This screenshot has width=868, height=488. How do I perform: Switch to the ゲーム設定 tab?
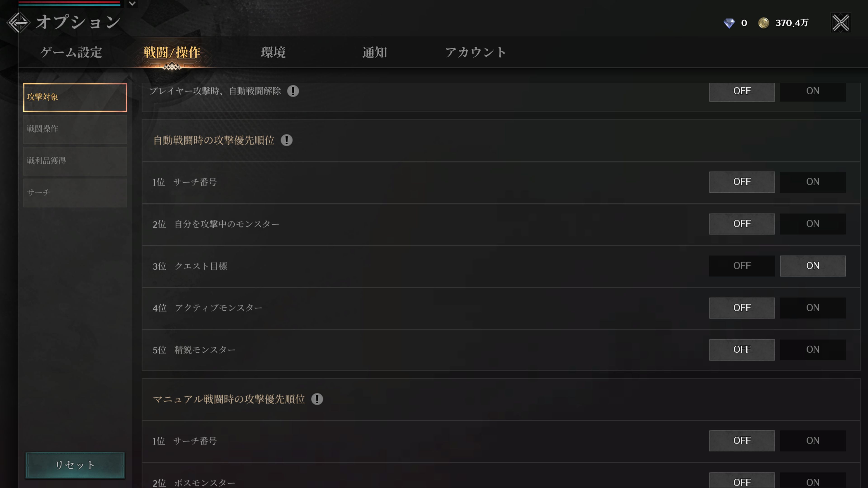coord(71,53)
